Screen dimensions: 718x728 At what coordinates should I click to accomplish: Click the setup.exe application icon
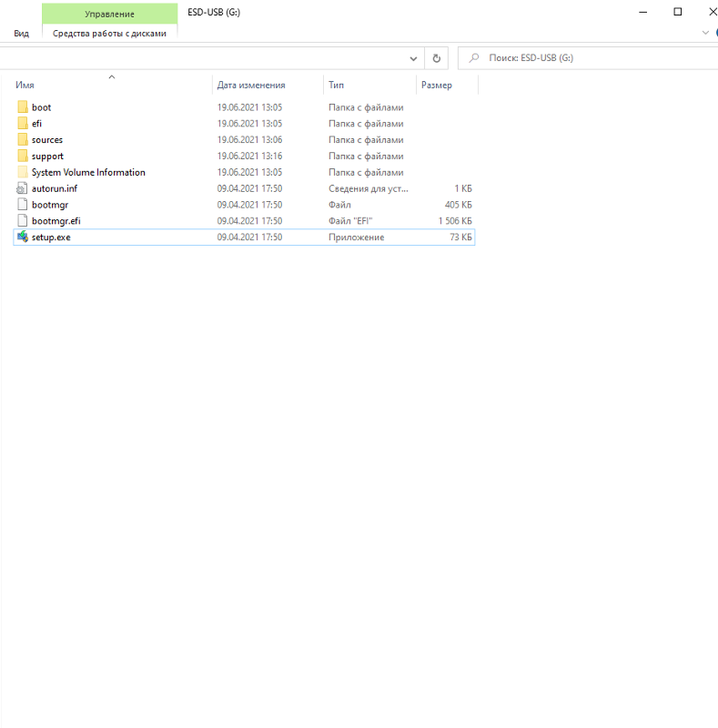point(22,238)
